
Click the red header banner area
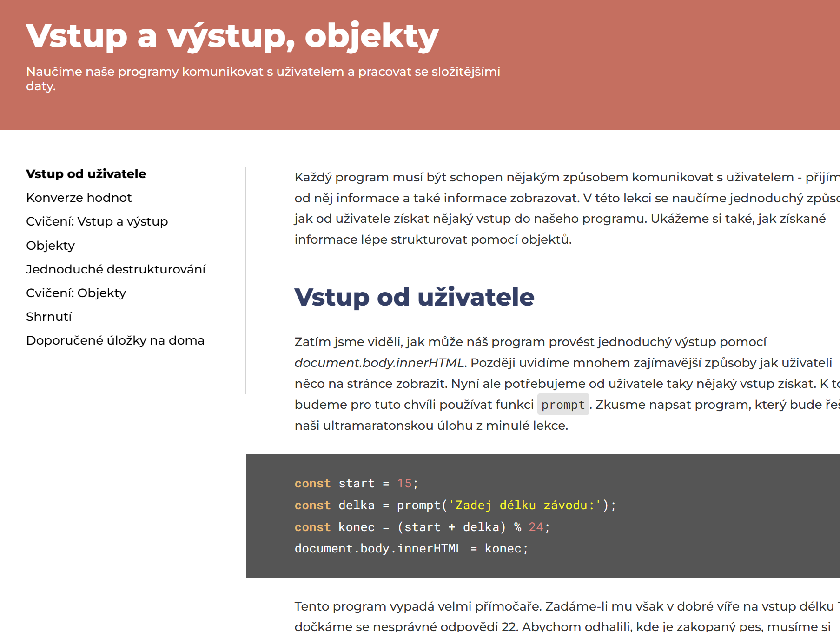[651, 65]
